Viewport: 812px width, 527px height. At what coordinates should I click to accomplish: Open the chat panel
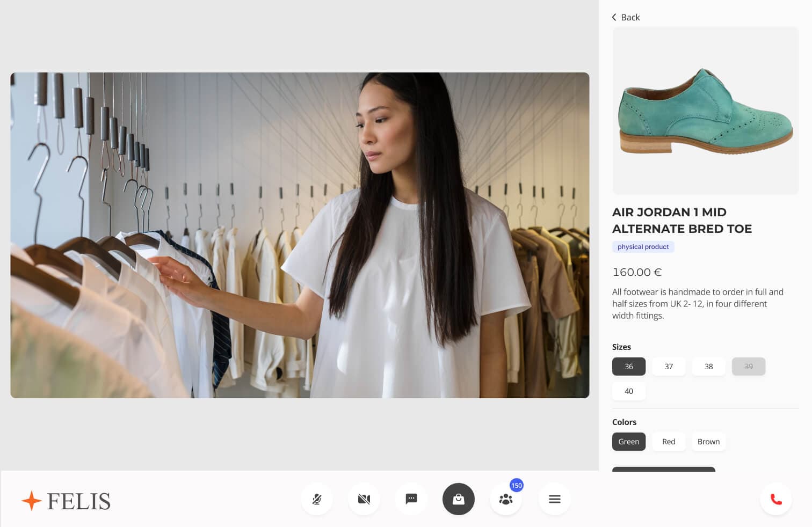pos(411,499)
